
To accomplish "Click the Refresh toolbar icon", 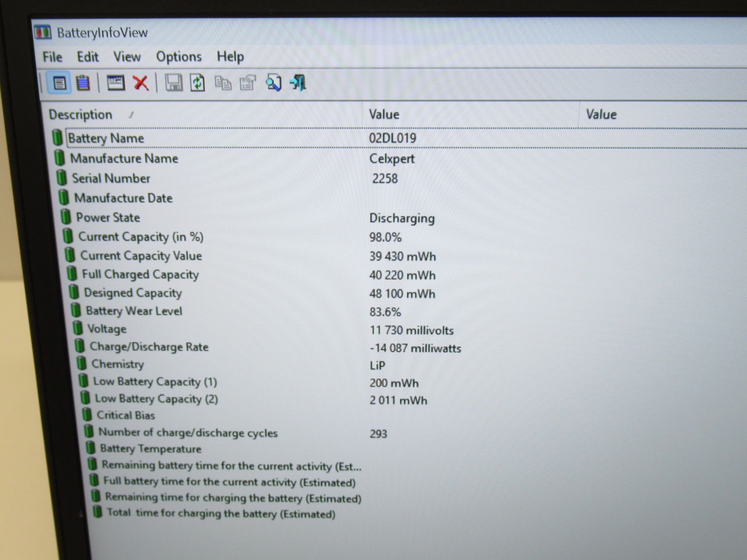I will 197,83.
